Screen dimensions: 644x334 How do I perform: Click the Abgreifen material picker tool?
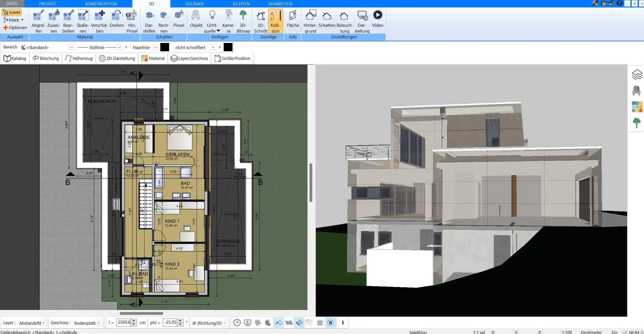click(x=38, y=21)
